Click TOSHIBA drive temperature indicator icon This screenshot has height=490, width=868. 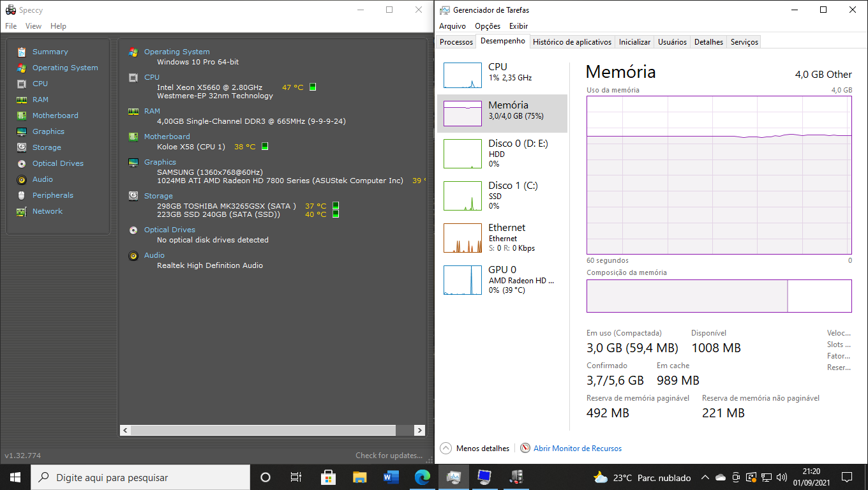click(336, 206)
